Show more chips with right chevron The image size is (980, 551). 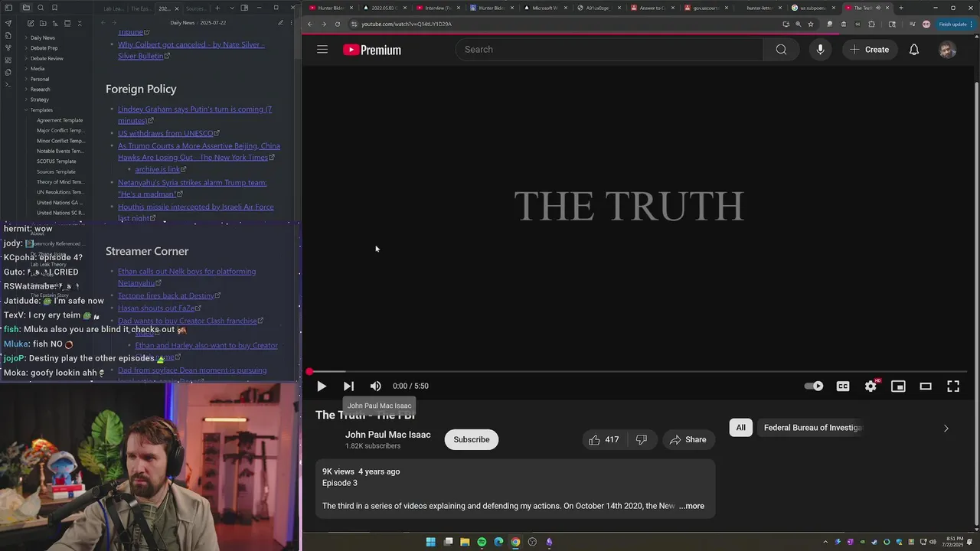(x=946, y=429)
